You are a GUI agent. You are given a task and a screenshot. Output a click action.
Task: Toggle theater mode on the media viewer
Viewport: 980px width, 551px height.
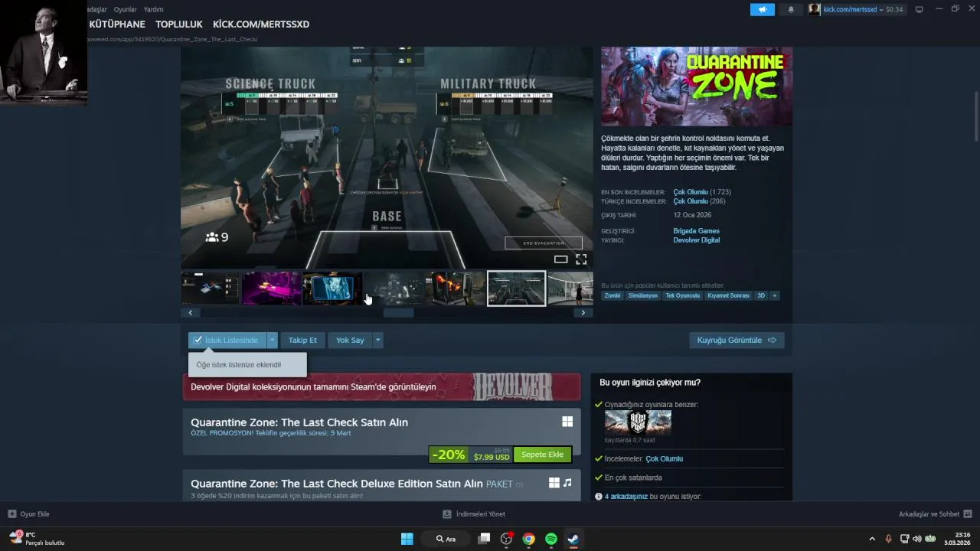pos(561,259)
